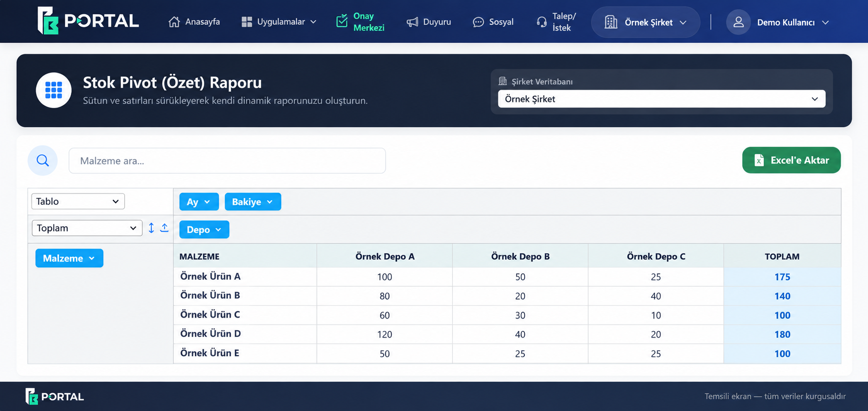868x411 pixels.
Task: Open the Tablo renderer dropdown
Action: 78,201
